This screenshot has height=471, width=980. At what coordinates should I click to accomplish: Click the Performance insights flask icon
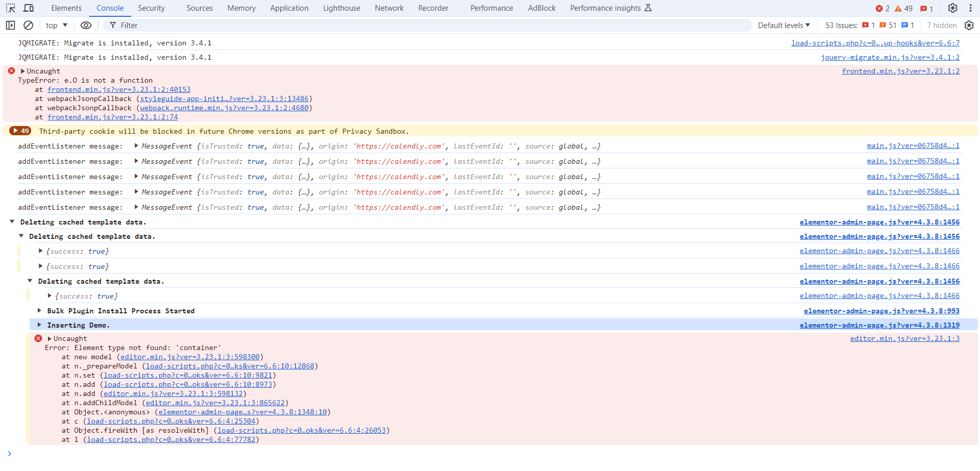(x=649, y=8)
